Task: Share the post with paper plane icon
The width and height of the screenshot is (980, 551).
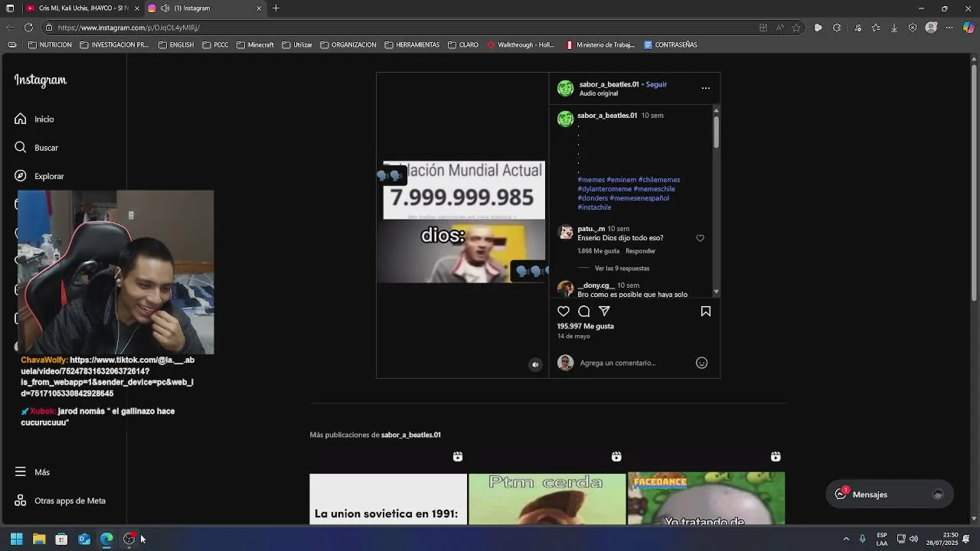Action: point(605,311)
